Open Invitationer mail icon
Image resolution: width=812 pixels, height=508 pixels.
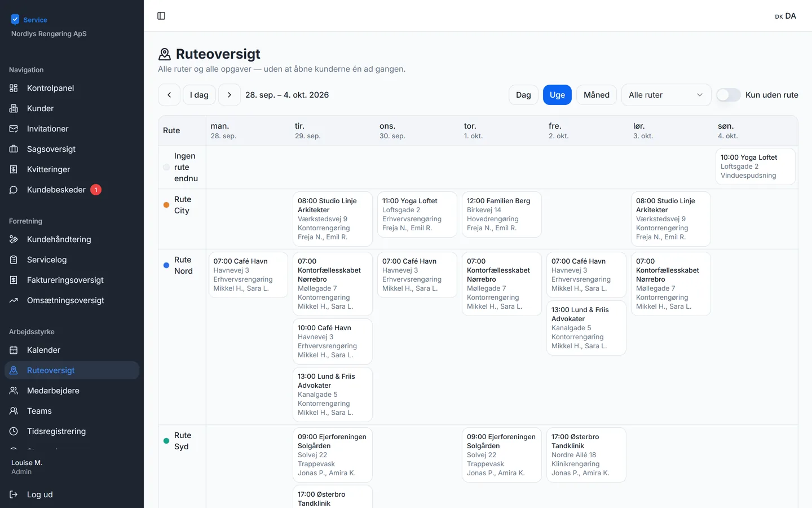pyautogui.click(x=14, y=129)
